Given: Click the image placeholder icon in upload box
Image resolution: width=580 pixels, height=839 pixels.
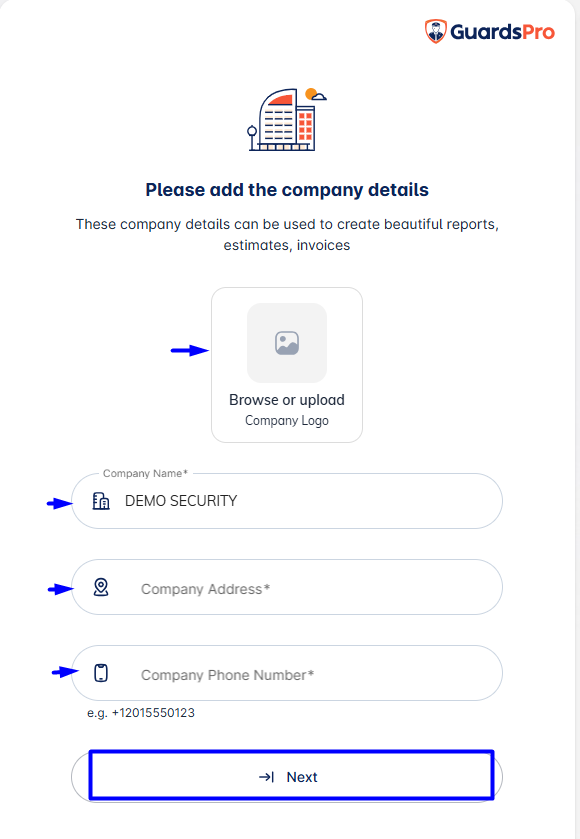Looking at the screenshot, I should [x=287, y=343].
